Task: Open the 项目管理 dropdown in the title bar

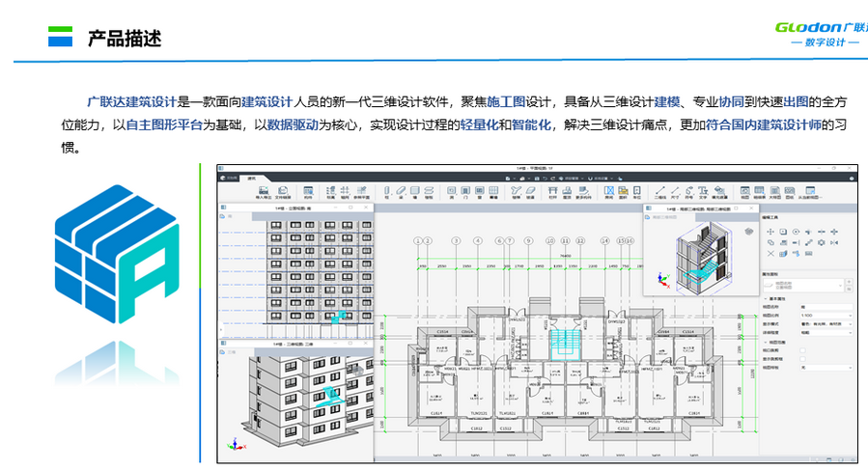Action: tap(571, 179)
